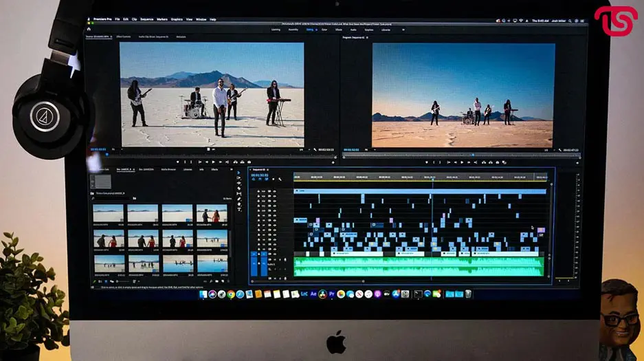Click the Home icon at top left
Viewport: 644px width, 361px height.
click(x=89, y=29)
